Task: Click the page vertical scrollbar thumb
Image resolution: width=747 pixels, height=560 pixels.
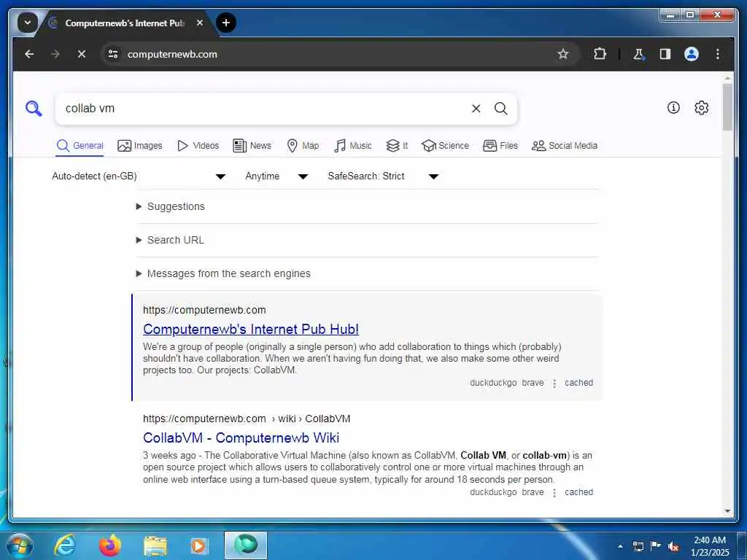Action: [727, 106]
